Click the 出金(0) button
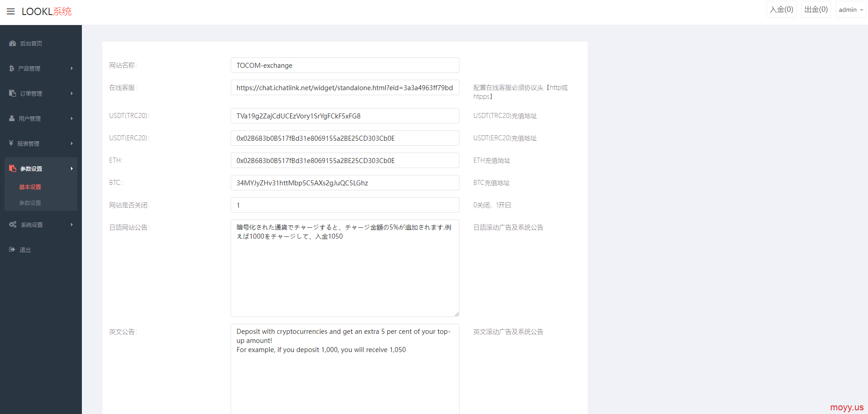The height and width of the screenshot is (414, 868). 816,10
